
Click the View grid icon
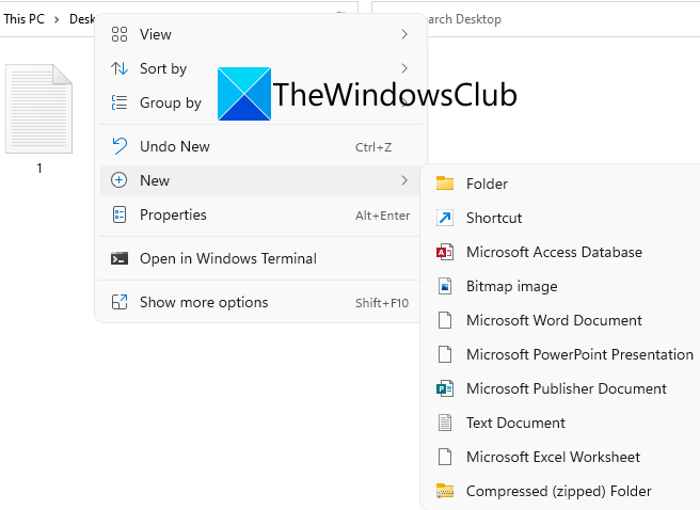119,34
